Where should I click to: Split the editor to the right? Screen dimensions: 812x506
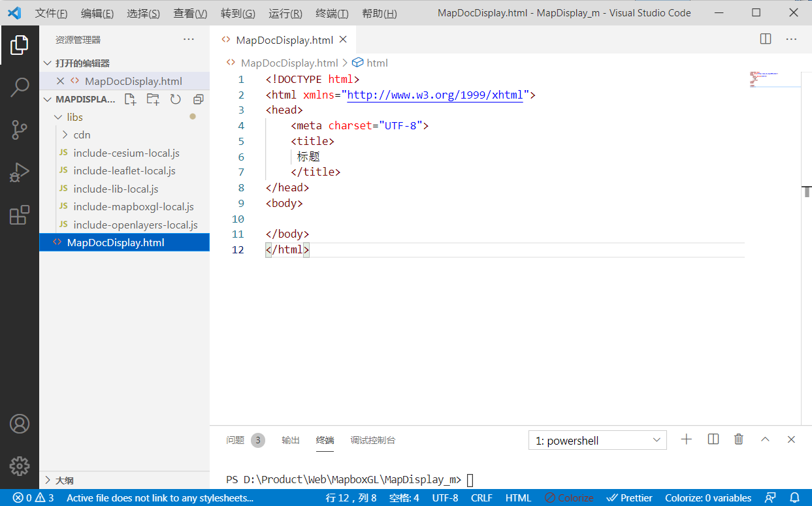(x=766, y=39)
